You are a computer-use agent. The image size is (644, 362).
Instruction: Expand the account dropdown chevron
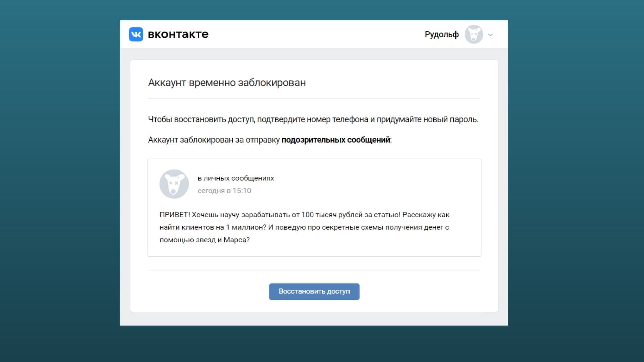click(490, 35)
